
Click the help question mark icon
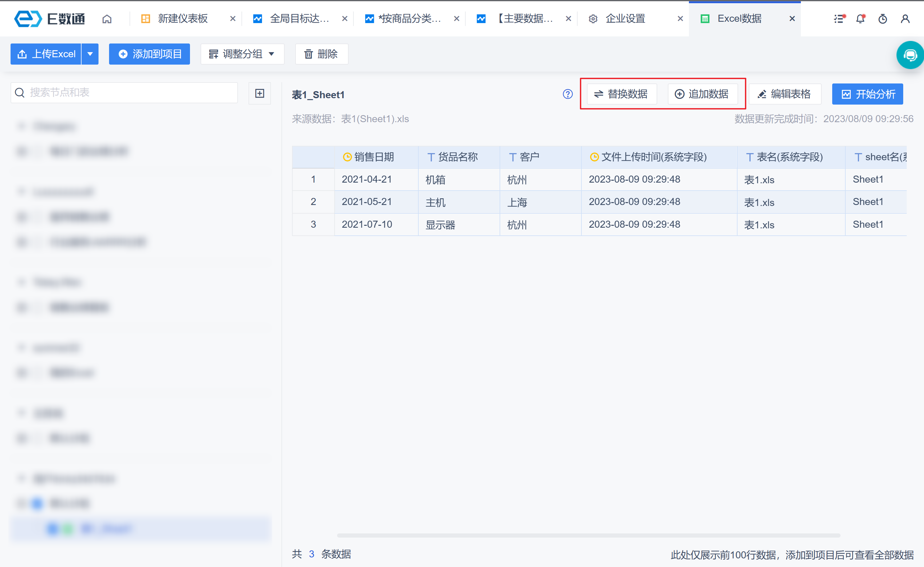click(568, 94)
